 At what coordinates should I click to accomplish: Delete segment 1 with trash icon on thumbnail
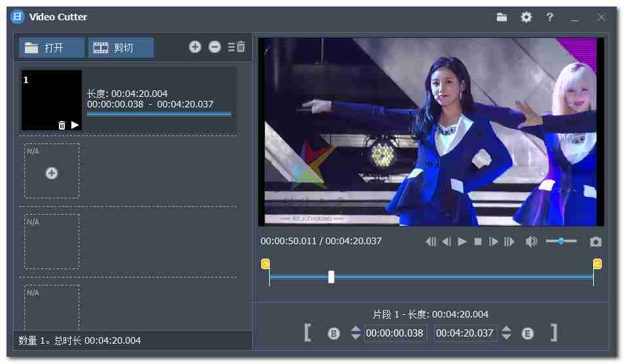(x=62, y=125)
